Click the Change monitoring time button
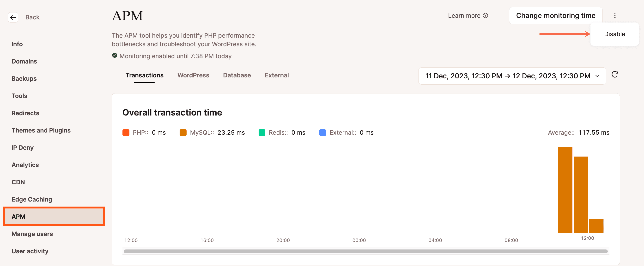644x266 pixels. coord(556,15)
